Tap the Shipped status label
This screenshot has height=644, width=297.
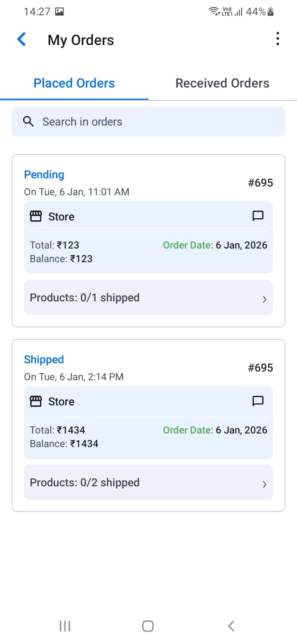pyautogui.click(x=44, y=360)
